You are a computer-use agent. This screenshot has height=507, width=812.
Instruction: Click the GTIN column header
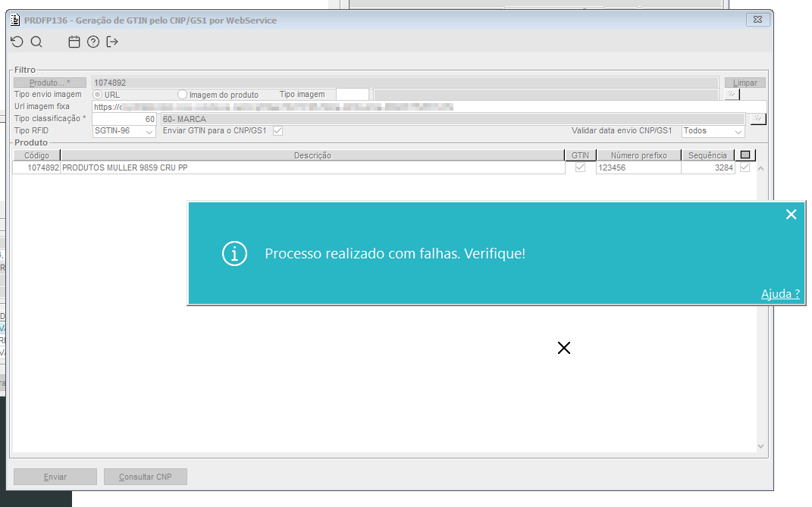point(580,155)
